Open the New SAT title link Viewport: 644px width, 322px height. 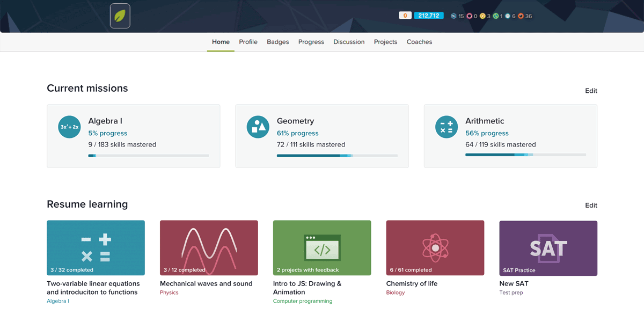514,284
